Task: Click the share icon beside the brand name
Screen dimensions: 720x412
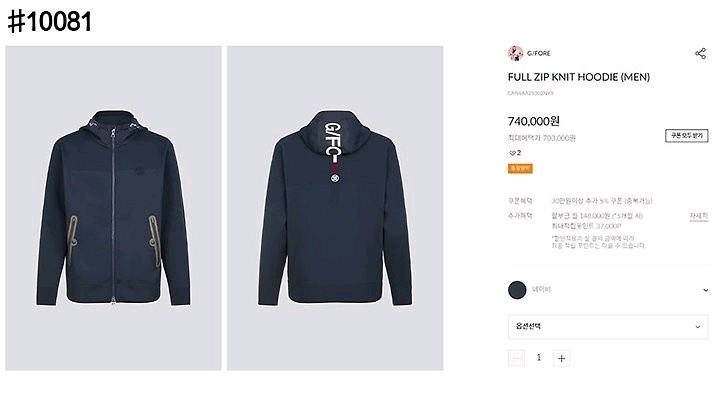Action: (700, 54)
